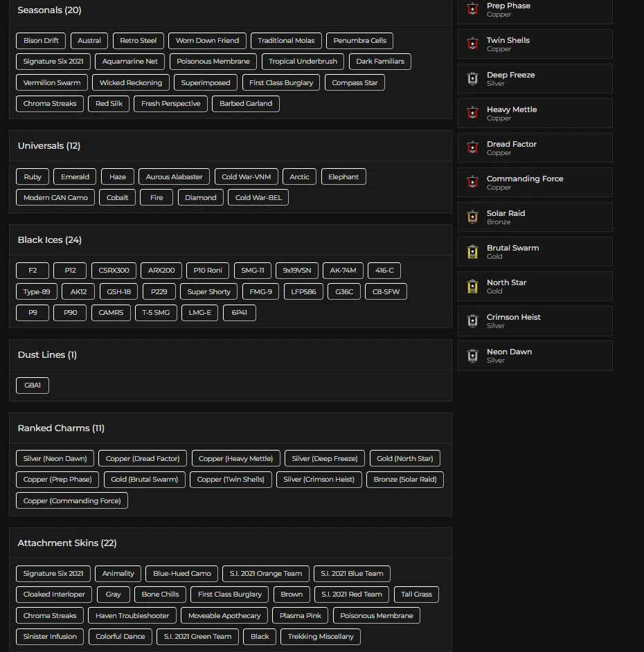Click the Commanding Force rank entry
The width and height of the screenshot is (644, 652).
[535, 183]
